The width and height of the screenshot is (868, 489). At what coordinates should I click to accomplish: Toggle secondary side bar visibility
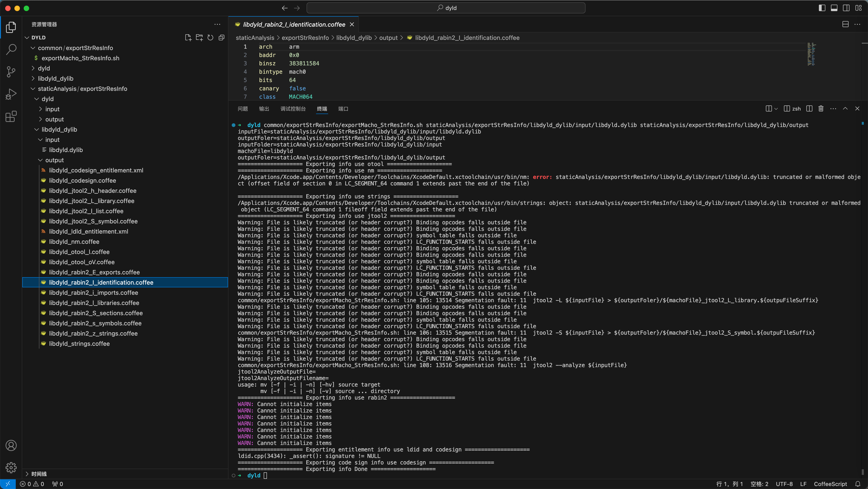point(846,8)
